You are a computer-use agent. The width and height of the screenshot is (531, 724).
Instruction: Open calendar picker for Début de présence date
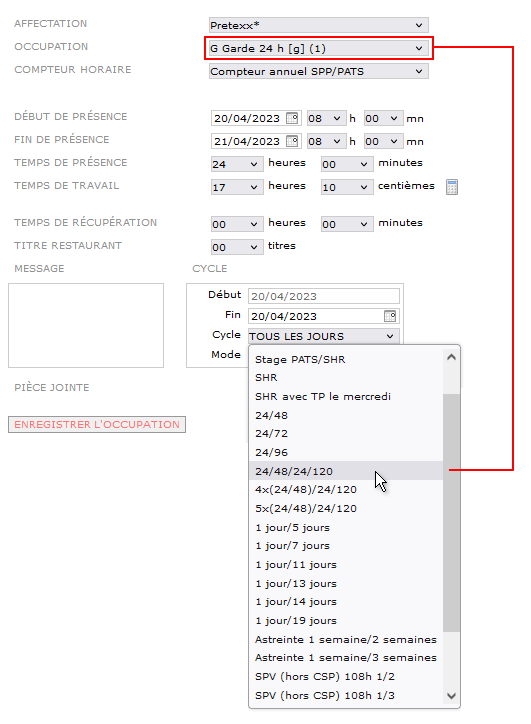pos(292,118)
